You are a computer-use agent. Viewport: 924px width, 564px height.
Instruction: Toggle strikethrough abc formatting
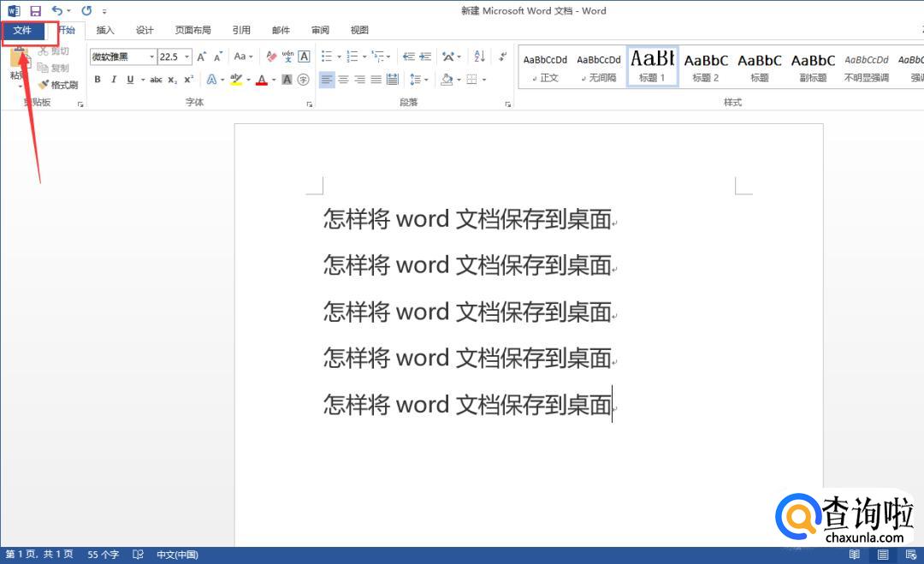tap(156, 80)
